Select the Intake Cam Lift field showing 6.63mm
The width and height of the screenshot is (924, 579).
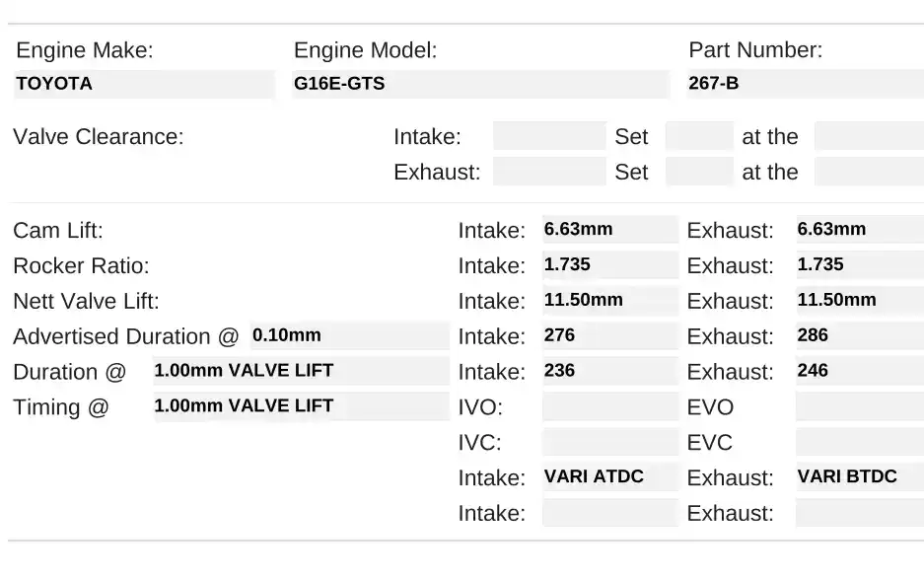pyautogui.click(x=609, y=229)
